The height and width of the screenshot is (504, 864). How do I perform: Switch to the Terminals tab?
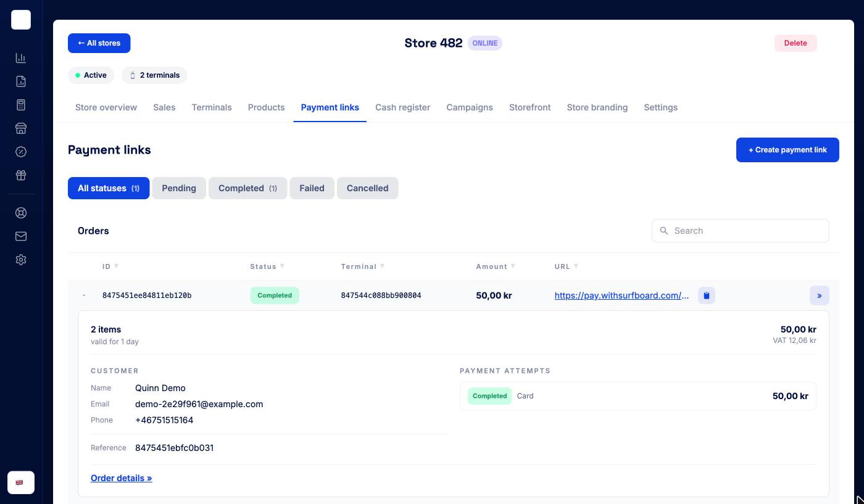click(x=212, y=107)
